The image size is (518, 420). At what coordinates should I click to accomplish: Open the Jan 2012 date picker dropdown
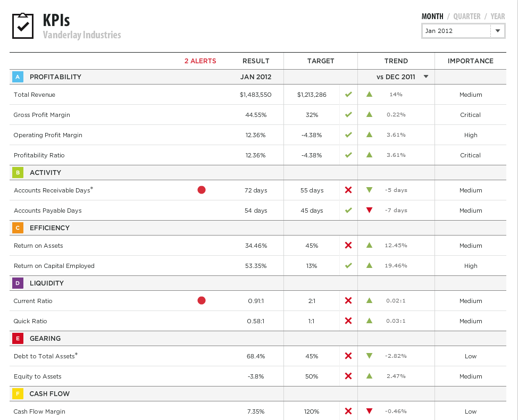(497, 31)
